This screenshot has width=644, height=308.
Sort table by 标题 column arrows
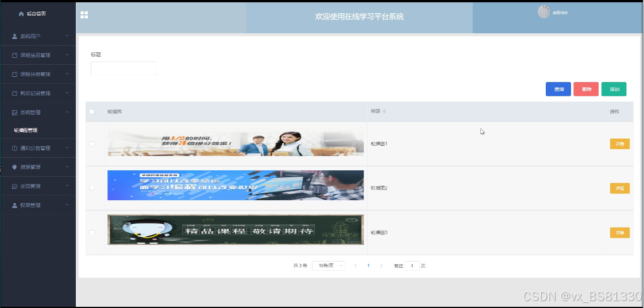[384, 111]
